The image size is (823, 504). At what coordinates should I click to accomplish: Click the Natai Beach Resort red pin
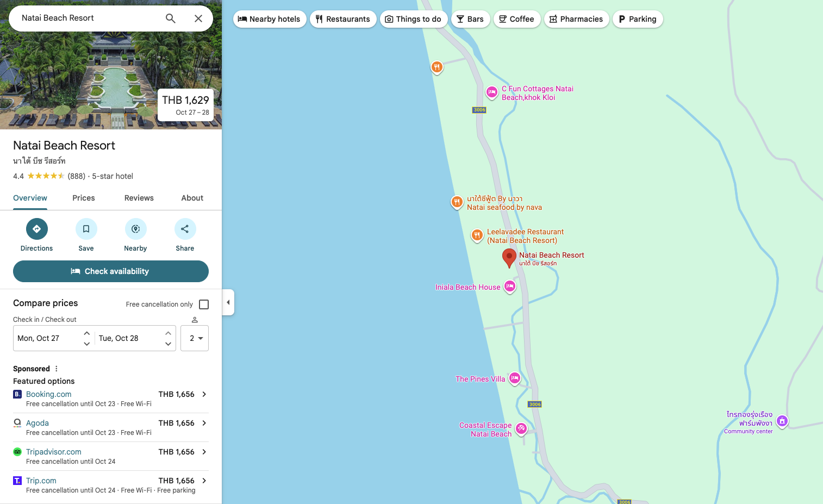click(x=509, y=258)
